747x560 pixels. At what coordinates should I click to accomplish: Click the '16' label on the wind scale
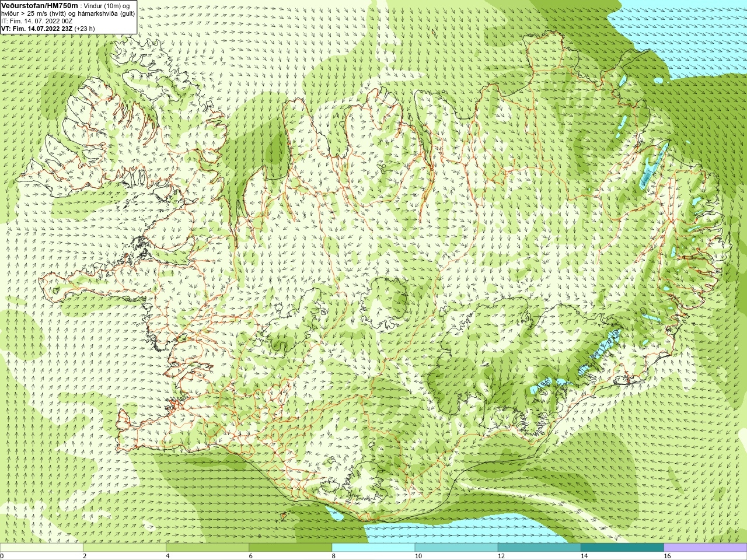(x=668, y=556)
